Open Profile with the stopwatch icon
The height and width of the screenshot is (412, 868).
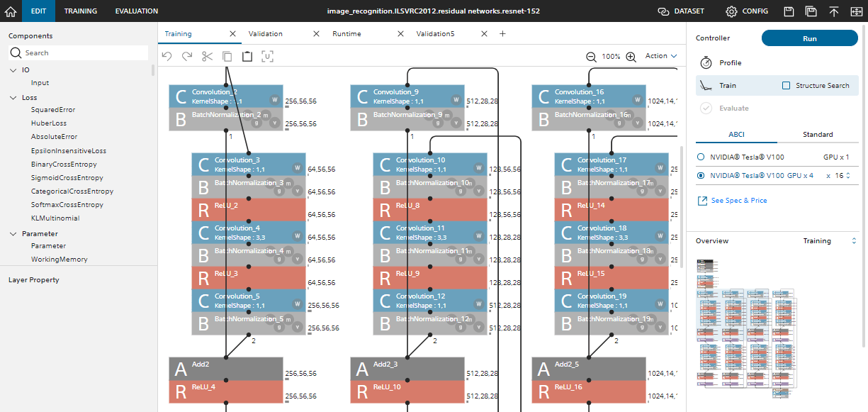(706, 63)
